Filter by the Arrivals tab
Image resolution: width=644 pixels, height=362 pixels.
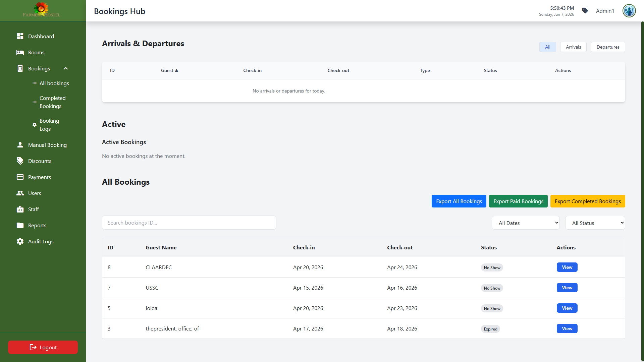(x=573, y=47)
